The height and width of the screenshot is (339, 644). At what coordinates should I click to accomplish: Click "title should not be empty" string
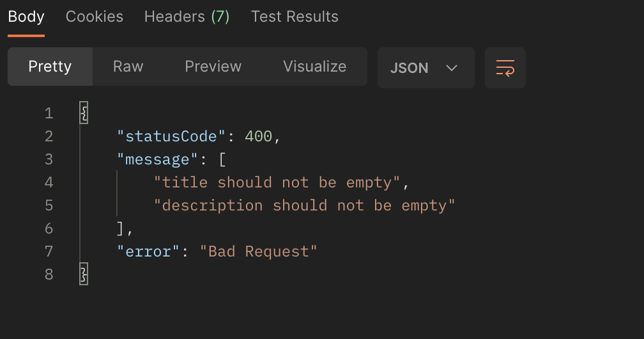(277, 182)
